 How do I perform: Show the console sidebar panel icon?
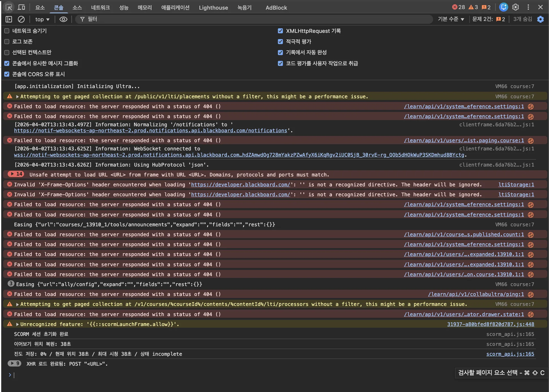coord(9,19)
